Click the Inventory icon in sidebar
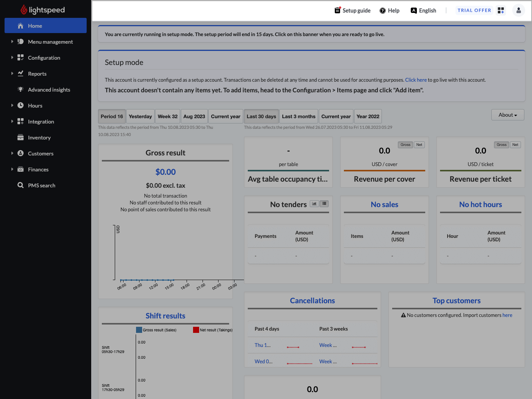Screen dimensions: 532x399 pos(21,138)
